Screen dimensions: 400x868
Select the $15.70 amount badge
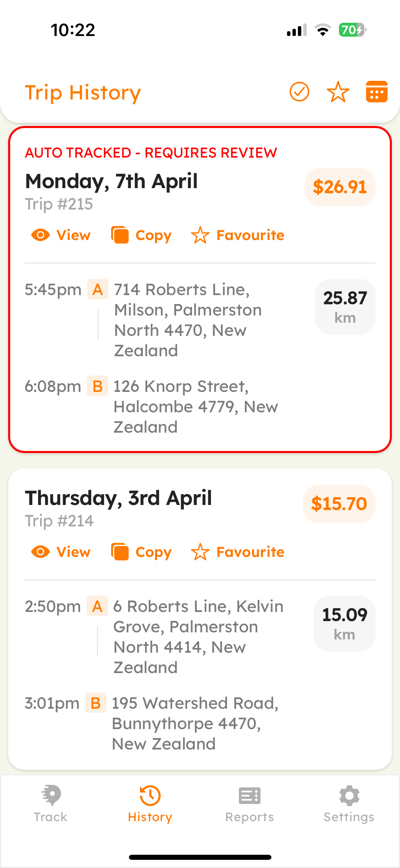click(339, 504)
